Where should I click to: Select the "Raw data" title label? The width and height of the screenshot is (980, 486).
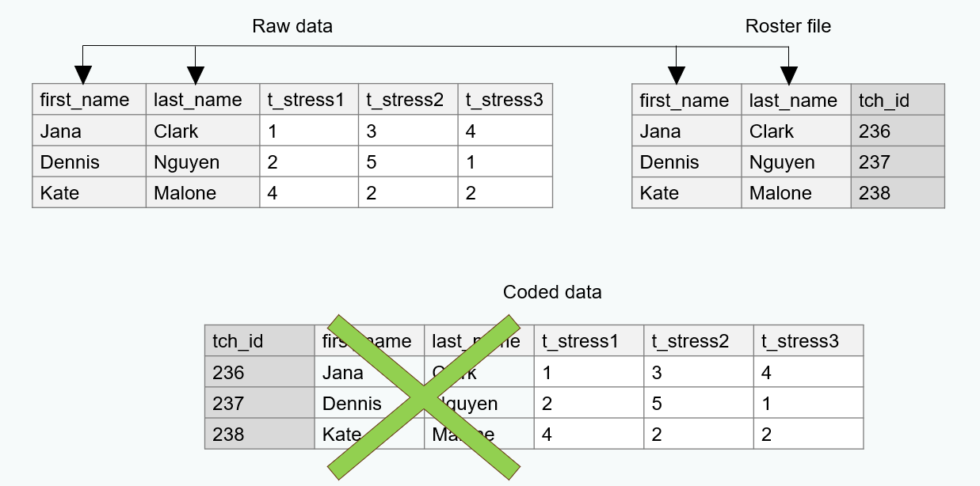tap(292, 26)
